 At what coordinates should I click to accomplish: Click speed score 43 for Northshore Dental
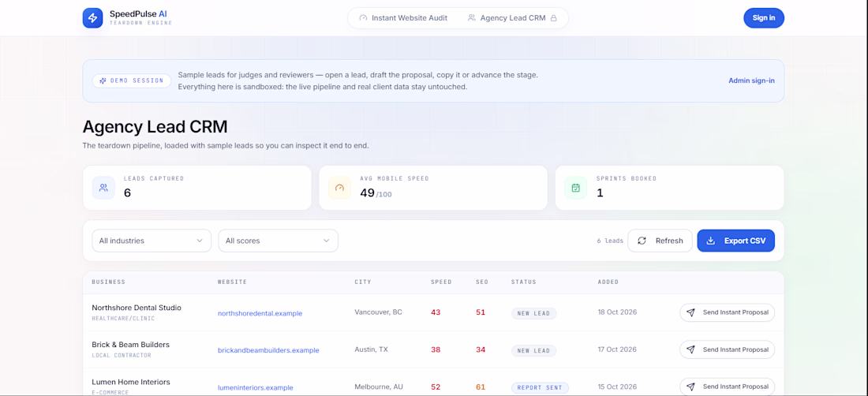[x=436, y=312]
